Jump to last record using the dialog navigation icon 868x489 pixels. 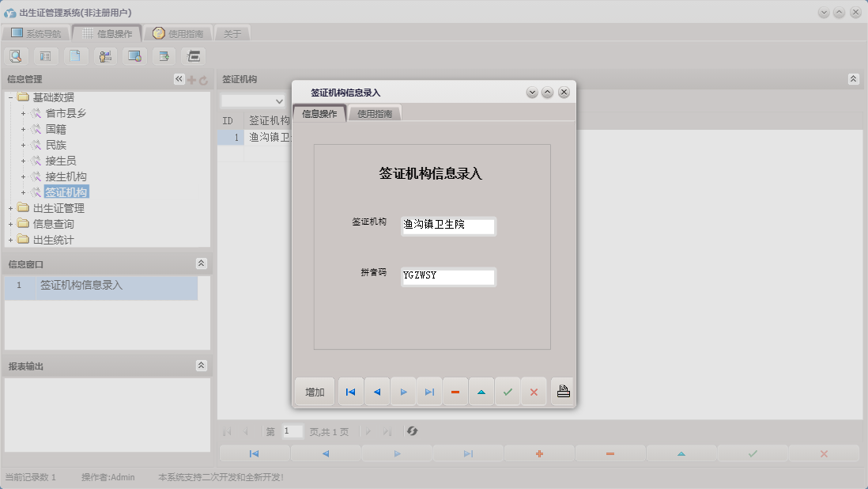tap(429, 391)
